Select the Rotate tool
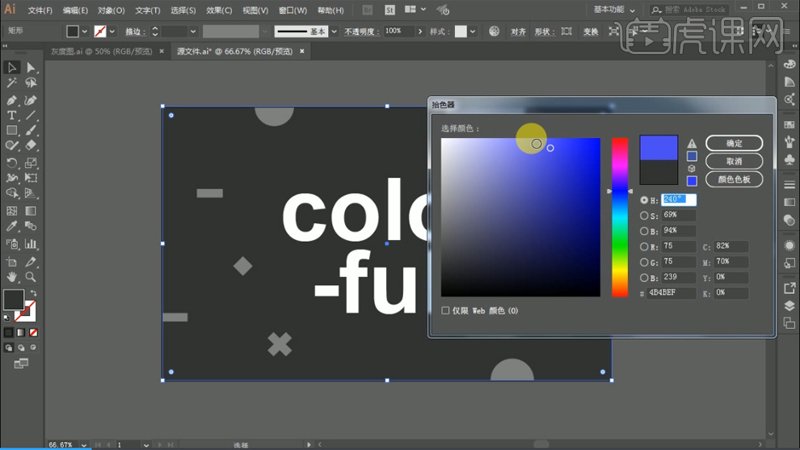 pos(12,163)
